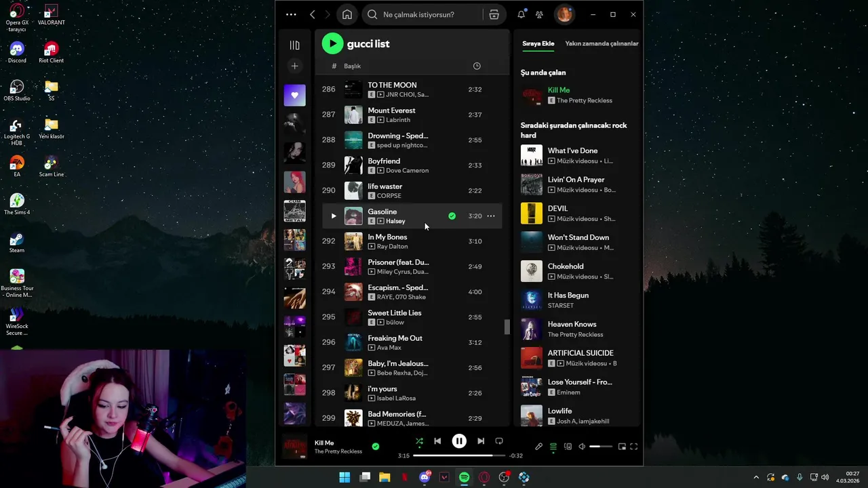Open the Spotify Home page
868x488 pixels.
347,14
